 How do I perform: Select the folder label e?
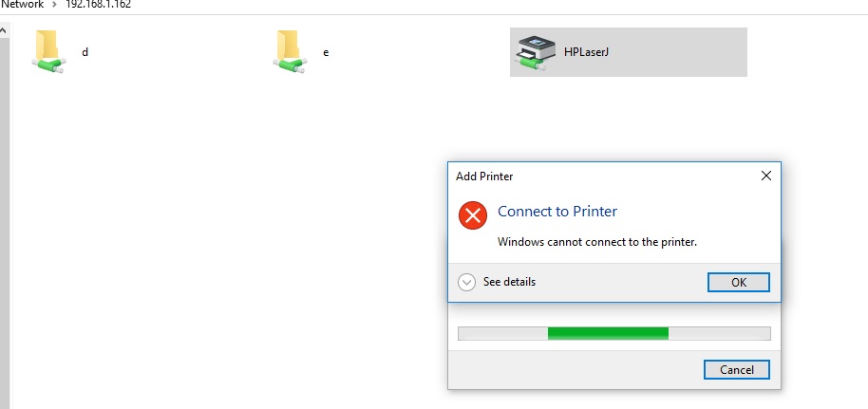(326, 52)
